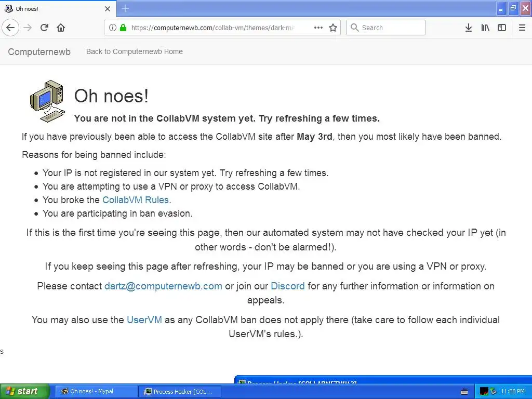532x399 pixels.
Task: Click the retro computer image
Action: click(x=47, y=101)
